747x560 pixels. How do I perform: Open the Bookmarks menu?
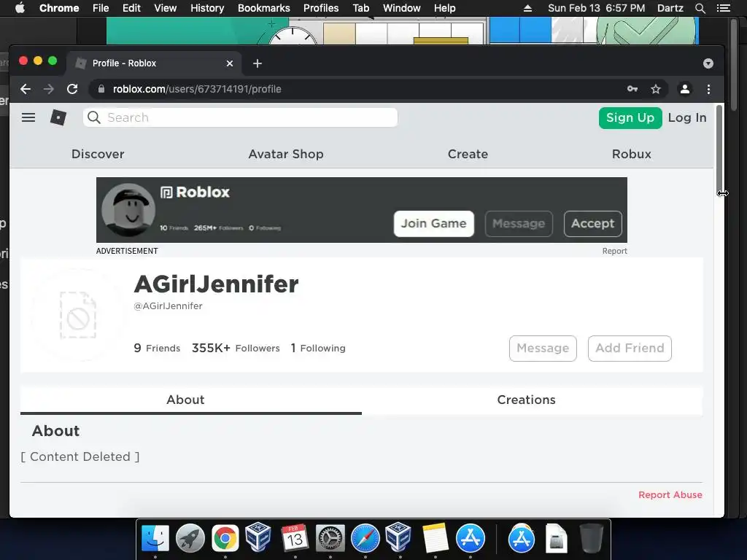(264, 8)
